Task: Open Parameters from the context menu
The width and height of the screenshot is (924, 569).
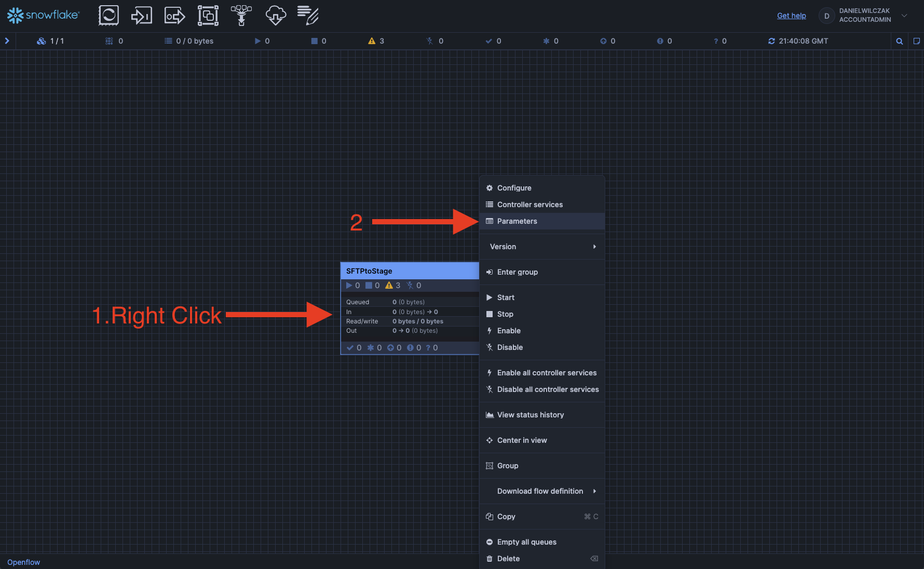Action: tap(517, 221)
